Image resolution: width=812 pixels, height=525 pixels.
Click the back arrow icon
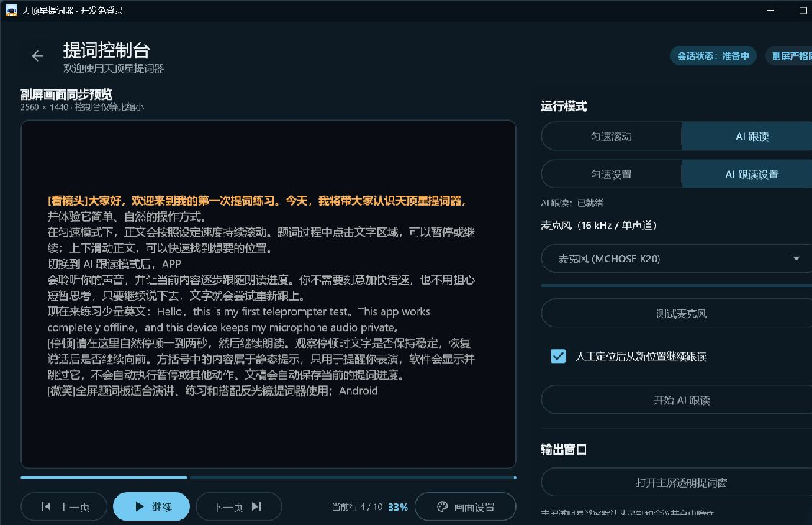(x=37, y=56)
